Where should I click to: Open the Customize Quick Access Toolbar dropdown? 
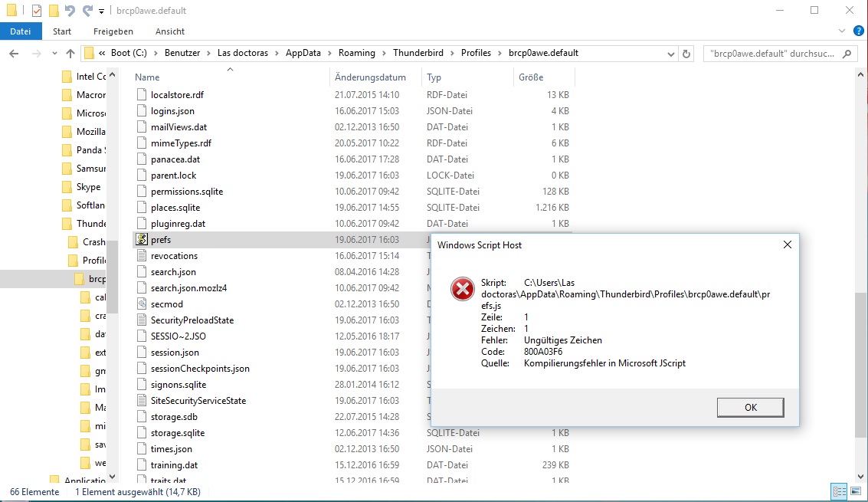(x=101, y=11)
